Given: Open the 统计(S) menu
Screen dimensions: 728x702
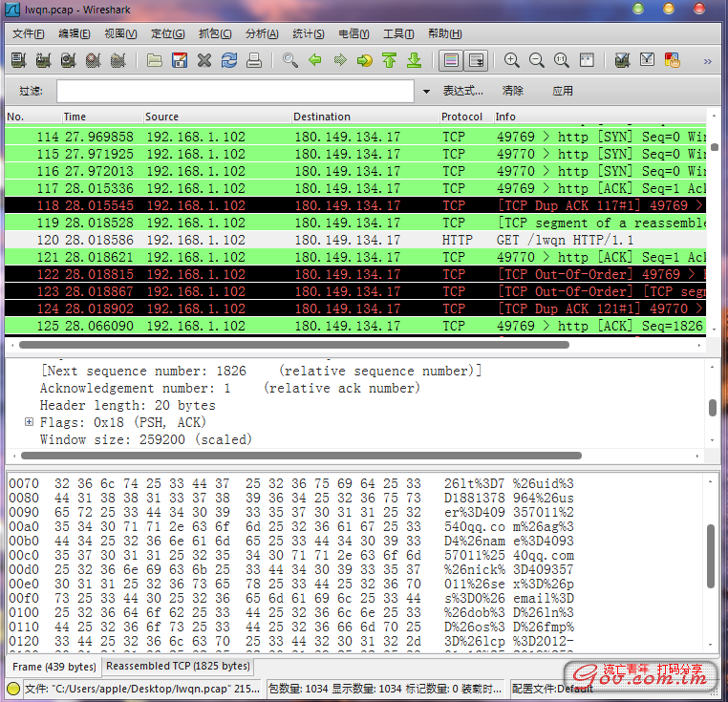Looking at the screenshot, I should 309,33.
